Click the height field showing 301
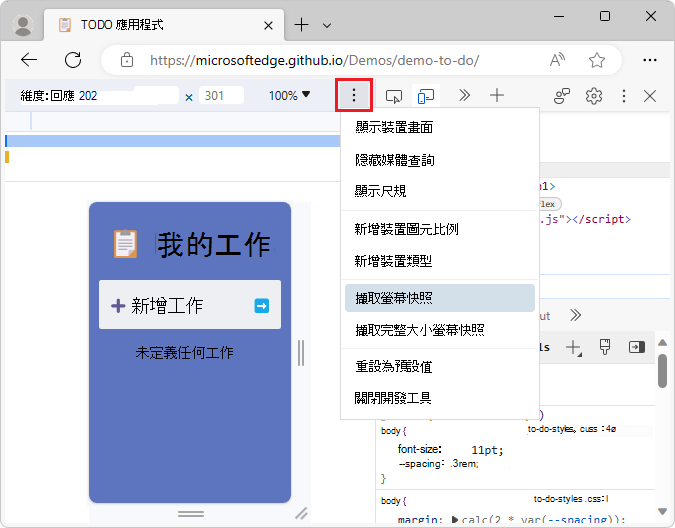 [221, 95]
